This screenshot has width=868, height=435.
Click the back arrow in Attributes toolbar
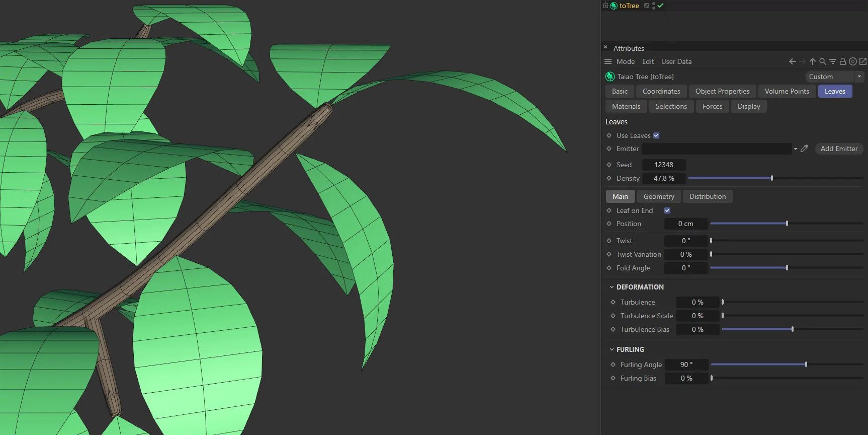(793, 61)
